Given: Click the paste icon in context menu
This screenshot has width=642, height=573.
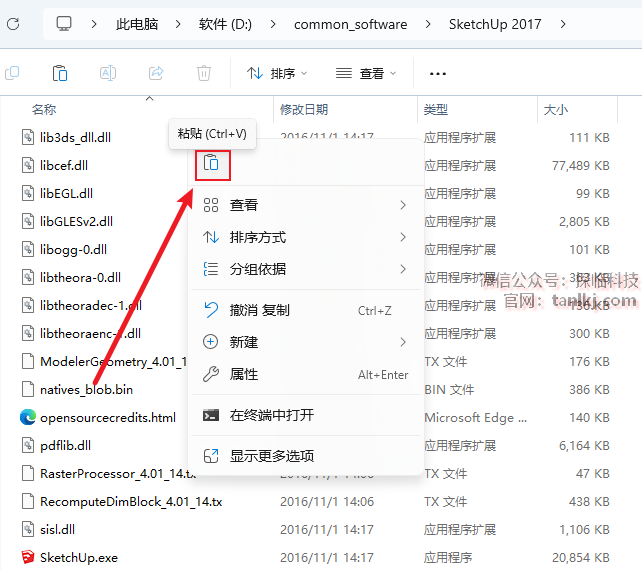Looking at the screenshot, I should [x=212, y=165].
